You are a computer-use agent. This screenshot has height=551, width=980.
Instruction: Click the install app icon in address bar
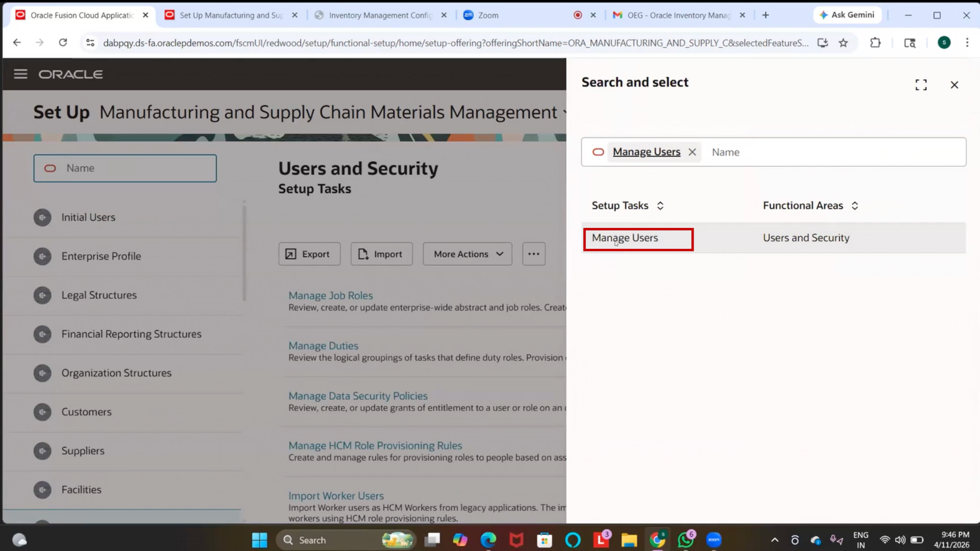point(822,43)
